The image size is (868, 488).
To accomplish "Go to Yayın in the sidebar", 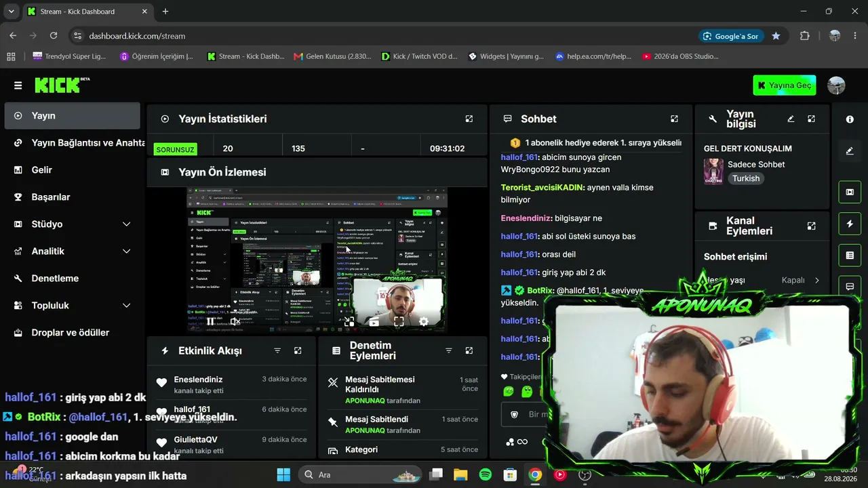I will coord(72,116).
